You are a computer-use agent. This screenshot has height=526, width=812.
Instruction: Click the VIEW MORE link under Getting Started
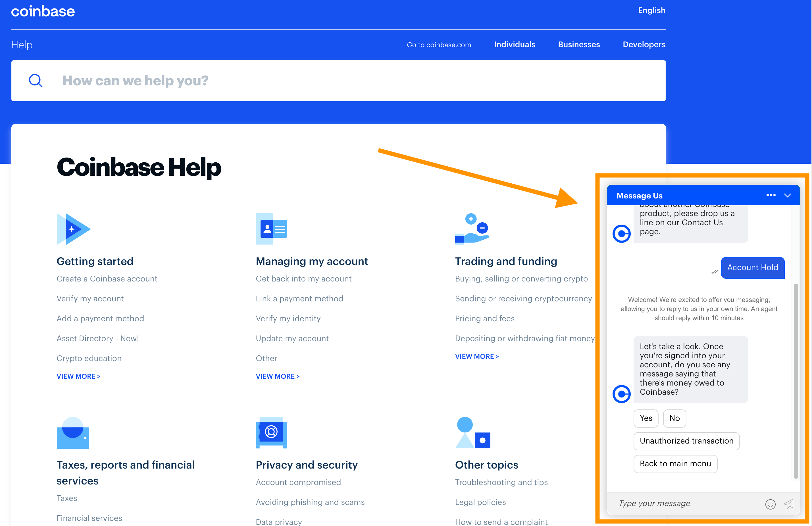click(x=79, y=376)
